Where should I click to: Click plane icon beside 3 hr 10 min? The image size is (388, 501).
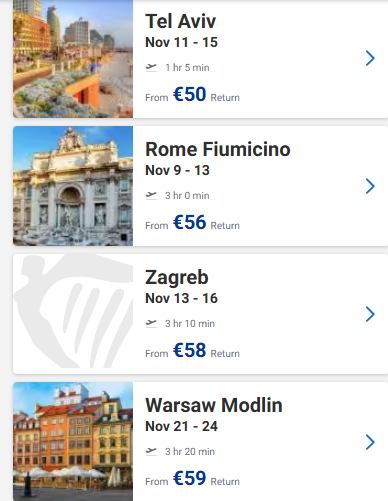pos(151,323)
